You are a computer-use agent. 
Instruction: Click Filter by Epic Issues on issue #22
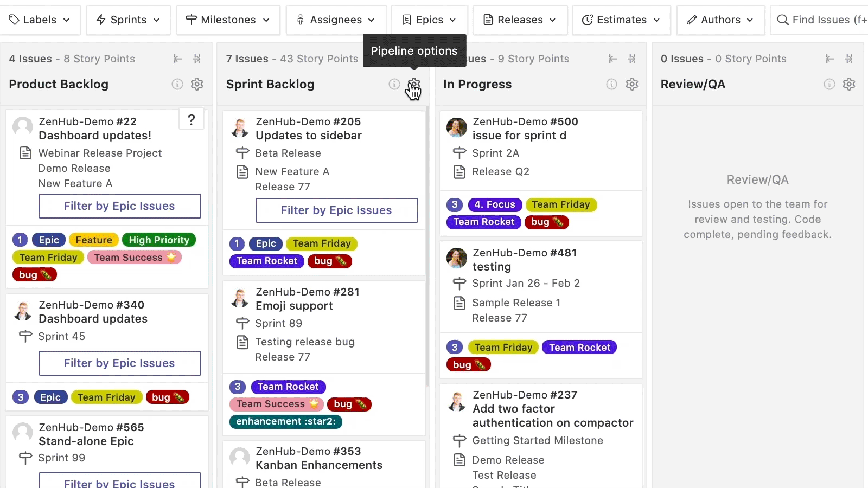(119, 206)
